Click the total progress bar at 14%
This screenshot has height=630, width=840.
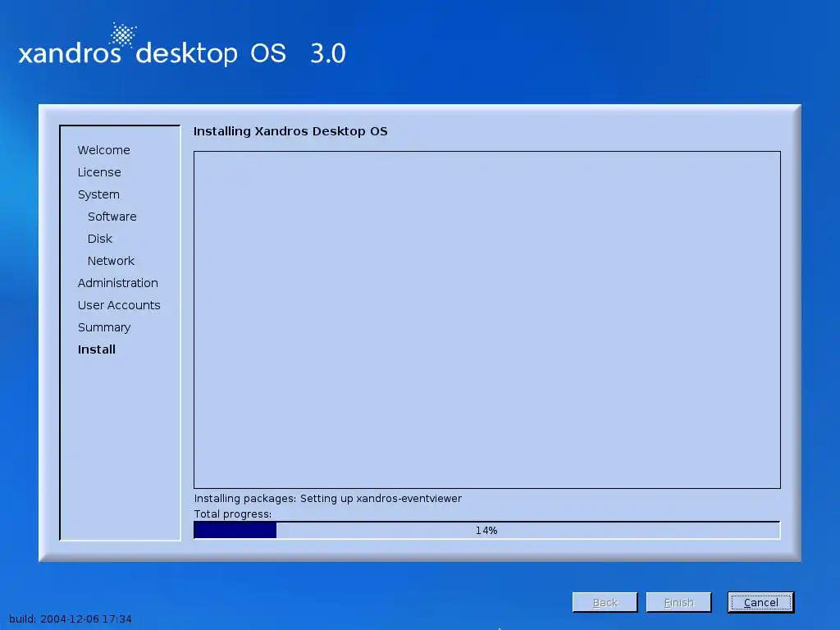pyautogui.click(x=487, y=531)
